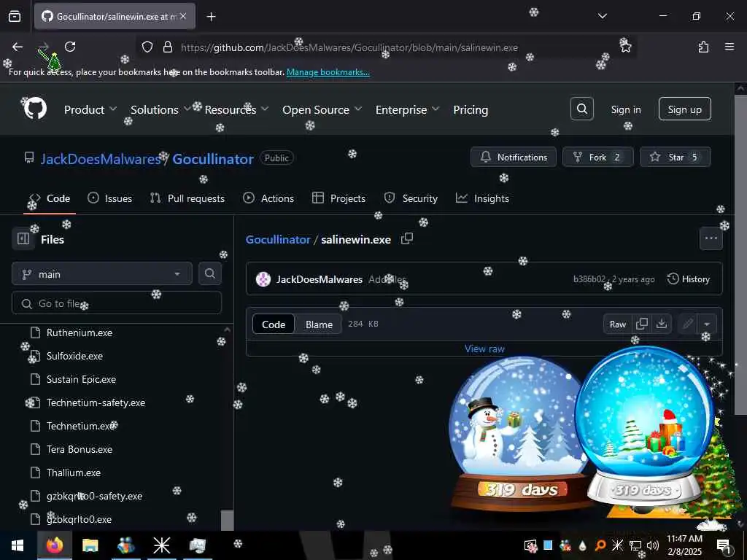Click Sign in link
Screen dimensions: 747x560
(x=625, y=109)
